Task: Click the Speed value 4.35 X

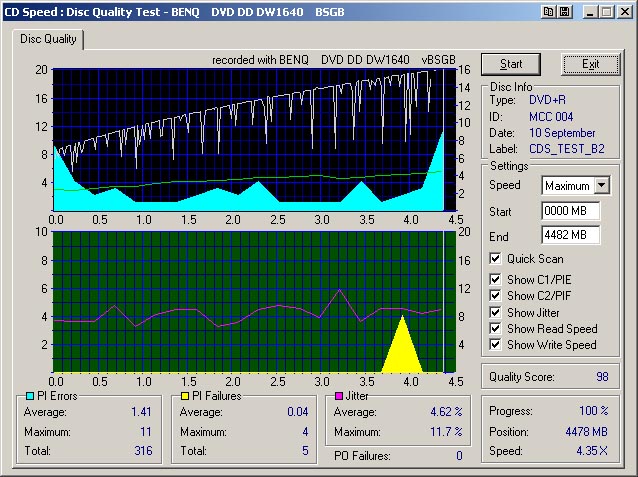Action: tap(592, 451)
